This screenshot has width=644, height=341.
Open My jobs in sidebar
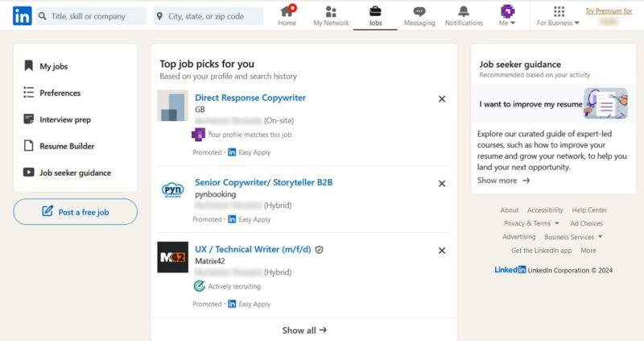coord(54,66)
